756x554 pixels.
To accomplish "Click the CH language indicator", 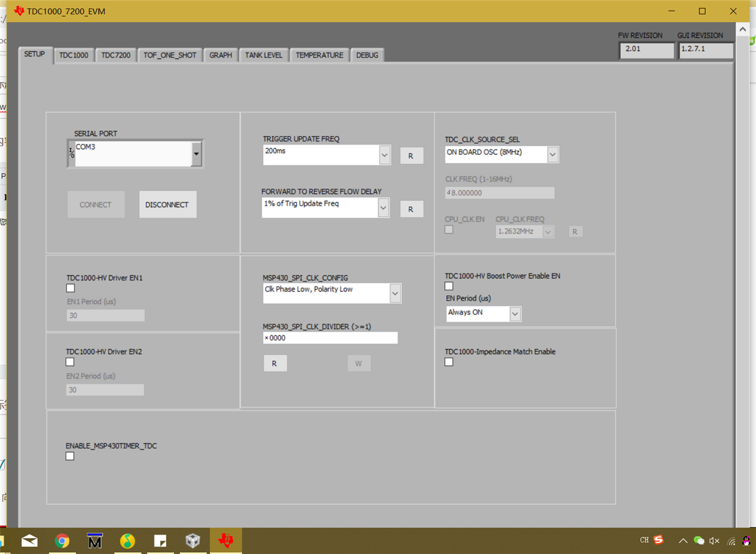I will (644, 540).
